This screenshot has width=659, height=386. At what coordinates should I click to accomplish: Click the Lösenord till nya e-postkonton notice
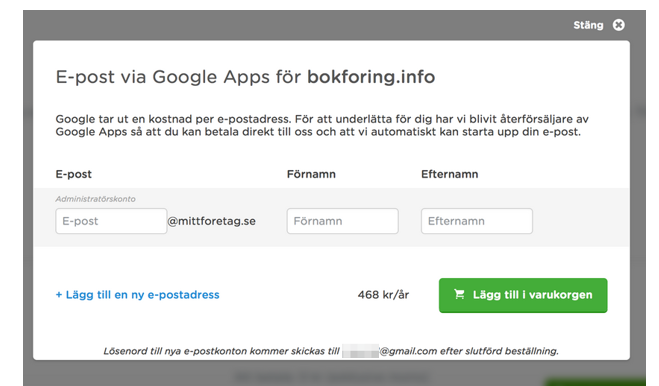tap(331, 351)
